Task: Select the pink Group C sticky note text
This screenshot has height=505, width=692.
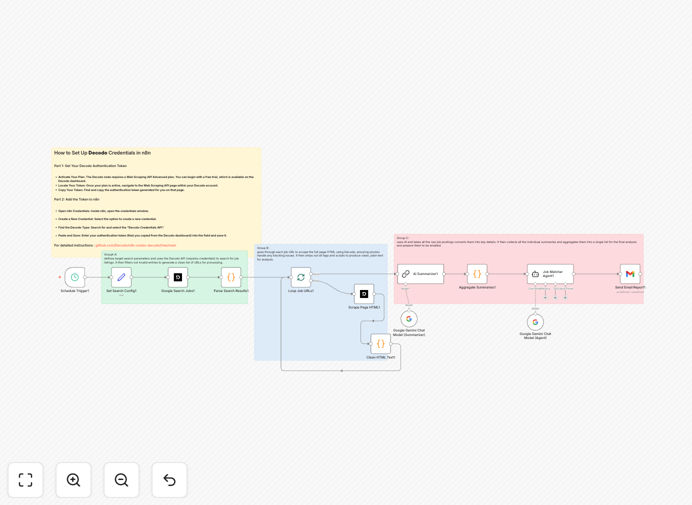Action: [x=517, y=242]
